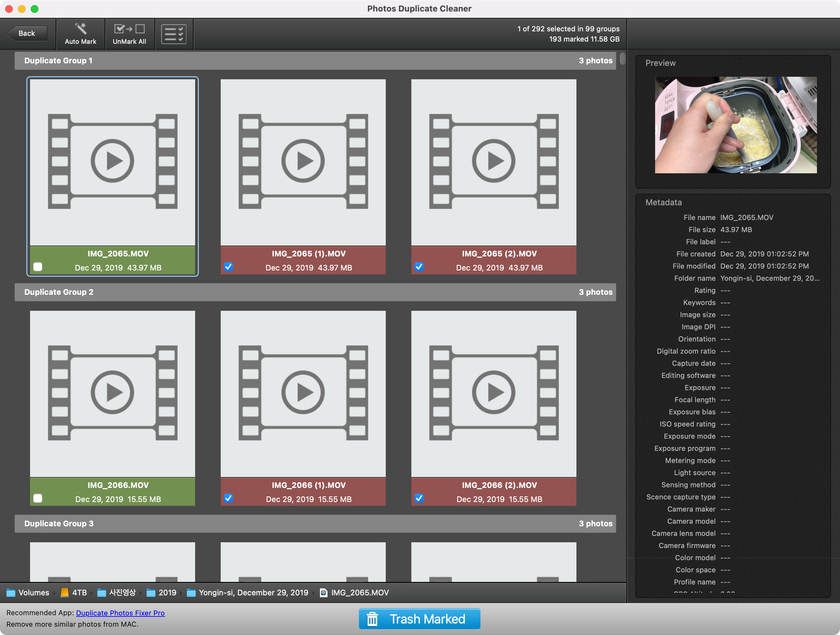
Task: Click the 4TB drive icon in path bar
Action: pos(65,592)
